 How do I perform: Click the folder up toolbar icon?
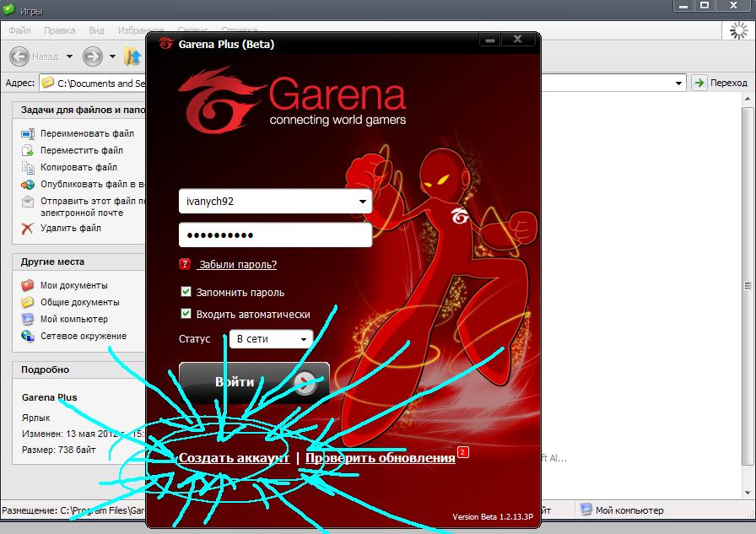pos(132,57)
